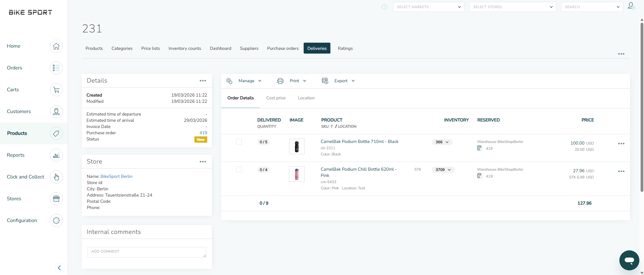Click the help question mark icon
The image size is (644, 275).
click(385, 7)
